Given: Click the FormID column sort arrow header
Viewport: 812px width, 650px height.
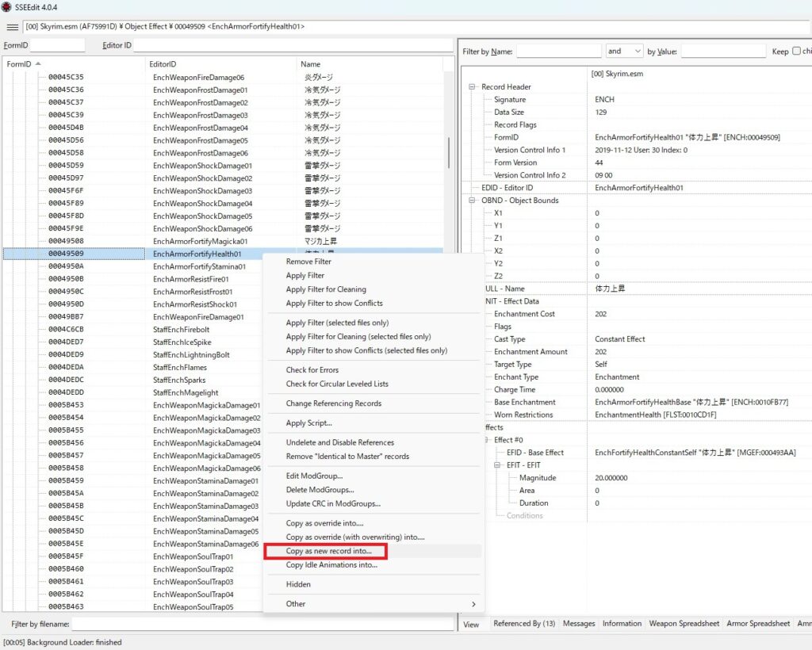Looking at the screenshot, I should pos(38,64).
